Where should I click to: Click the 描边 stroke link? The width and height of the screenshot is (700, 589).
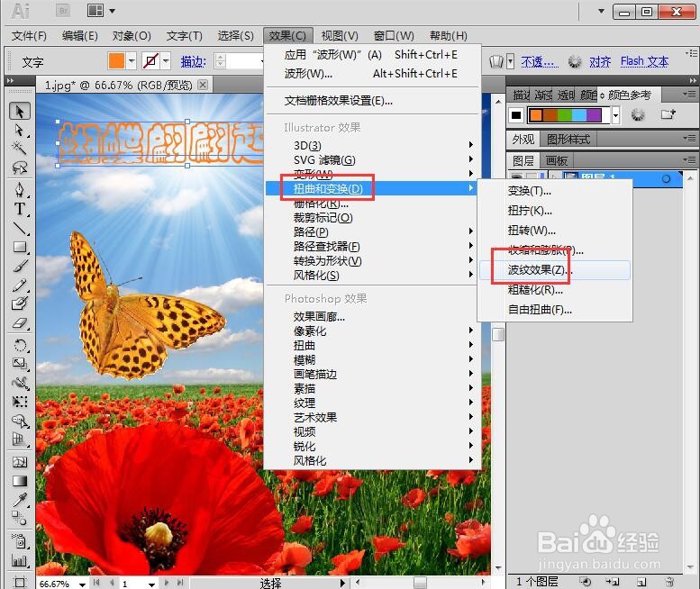194,61
